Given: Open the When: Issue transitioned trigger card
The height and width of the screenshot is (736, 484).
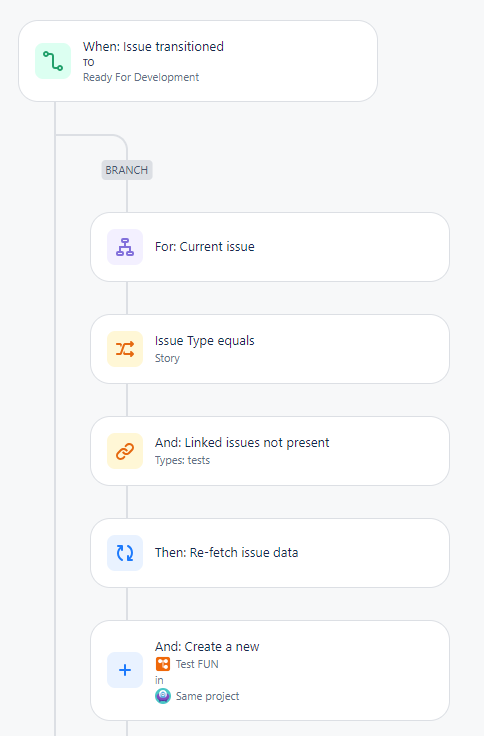Looking at the screenshot, I should [x=198, y=61].
